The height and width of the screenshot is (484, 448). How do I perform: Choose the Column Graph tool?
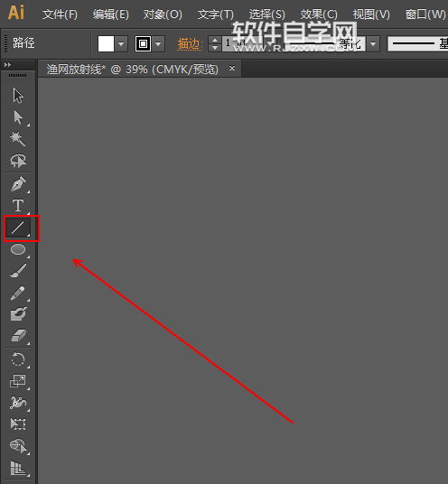(18, 468)
